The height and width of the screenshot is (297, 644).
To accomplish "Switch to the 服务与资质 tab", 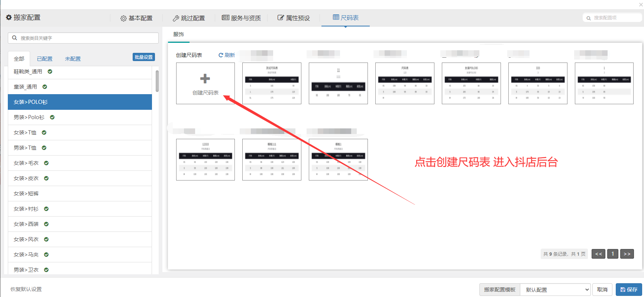I will coord(241,18).
